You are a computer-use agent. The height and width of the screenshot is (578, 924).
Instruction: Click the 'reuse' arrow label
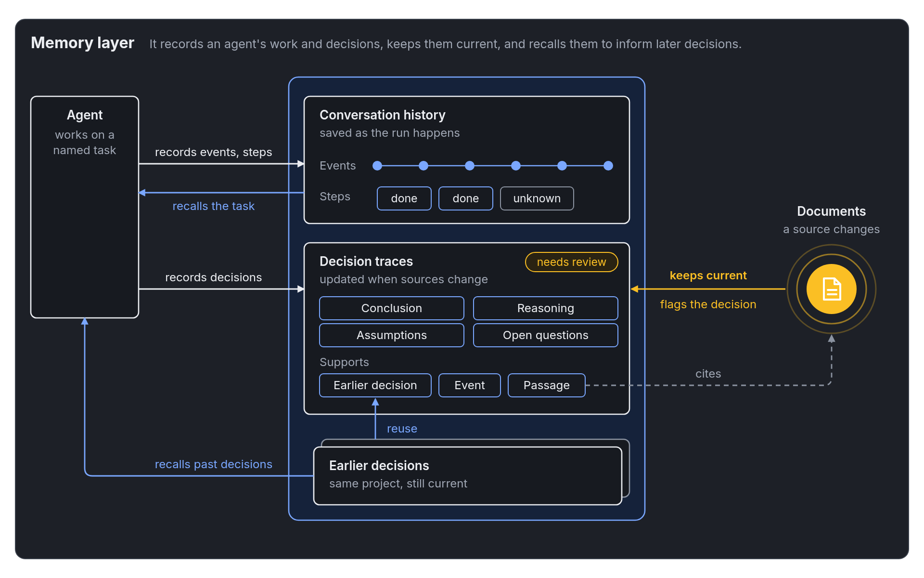(402, 429)
